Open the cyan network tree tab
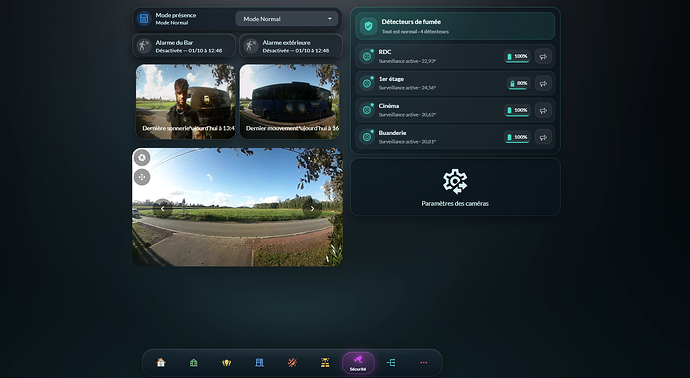This screenshot has width=690, height=378. tap(391, 363)
